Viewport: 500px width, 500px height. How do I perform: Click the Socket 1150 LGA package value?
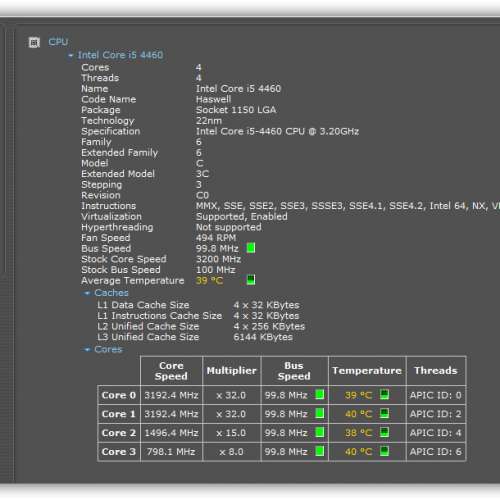[x=236, y=110]
